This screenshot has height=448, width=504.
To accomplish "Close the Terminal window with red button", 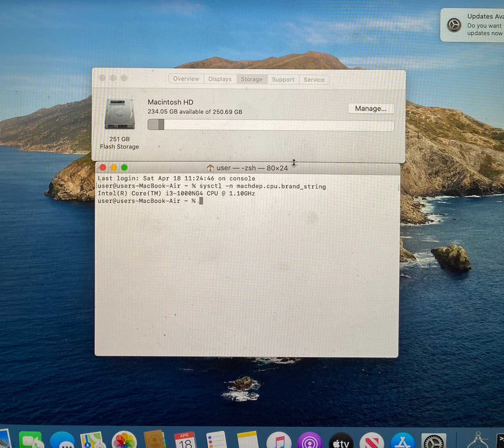I will 103,168.
